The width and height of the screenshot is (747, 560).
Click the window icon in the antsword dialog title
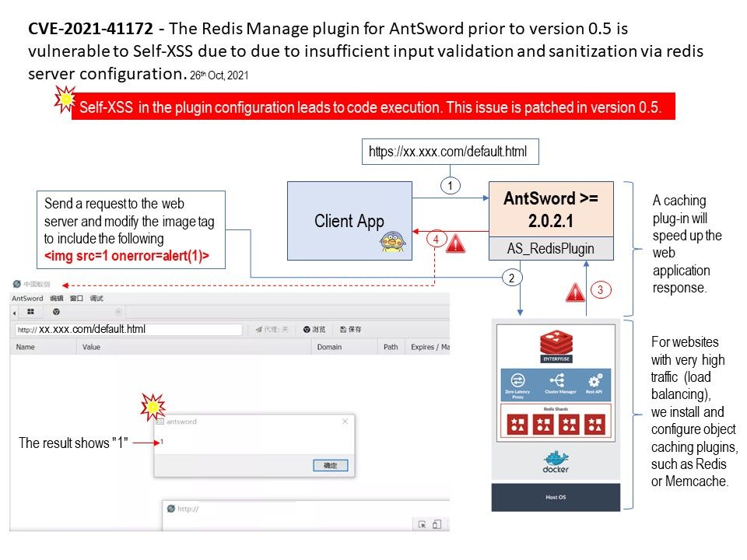click(x=160, y=422)
